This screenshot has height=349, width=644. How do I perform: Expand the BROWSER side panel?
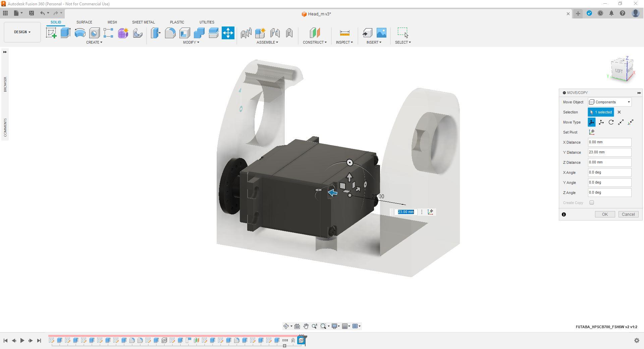pyautogui.click(x=5, y=84)
